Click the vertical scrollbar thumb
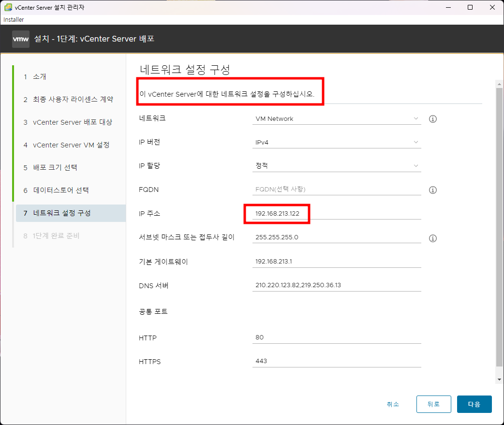This screenshot has width=504, height=425. tap(499, 227)
